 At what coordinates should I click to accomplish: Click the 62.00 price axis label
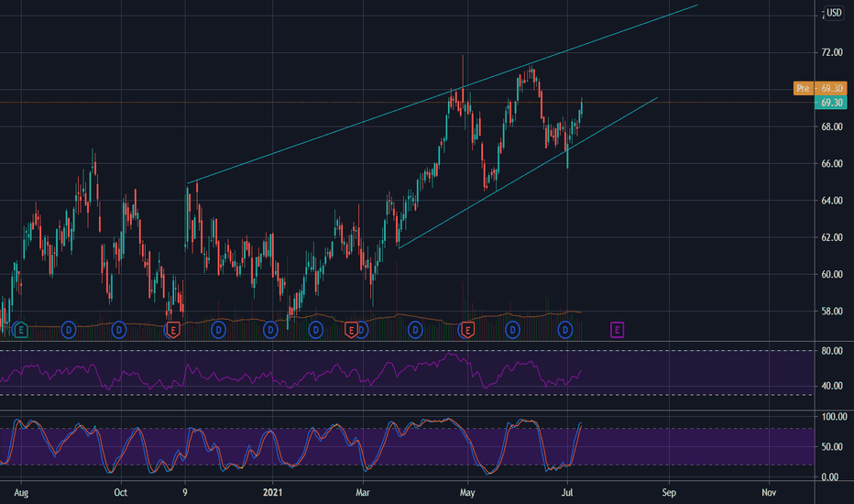click(x=832, y=237)
